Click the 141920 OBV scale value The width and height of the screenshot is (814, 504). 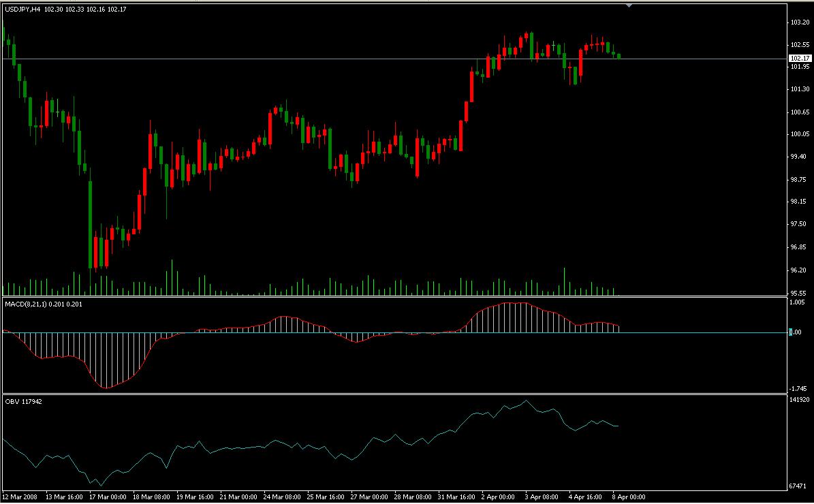pyautogui.click(x=799, y=400)
